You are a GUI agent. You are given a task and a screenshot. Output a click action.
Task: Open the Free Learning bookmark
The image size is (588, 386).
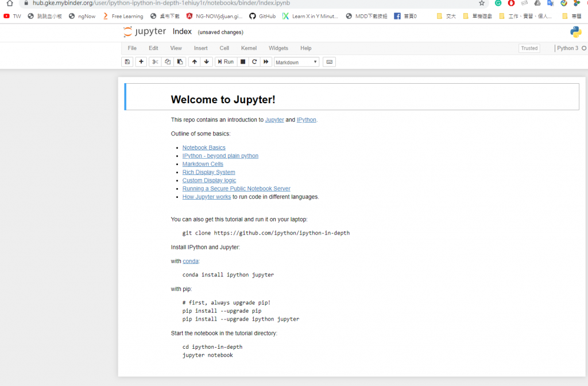pos(123,16)
